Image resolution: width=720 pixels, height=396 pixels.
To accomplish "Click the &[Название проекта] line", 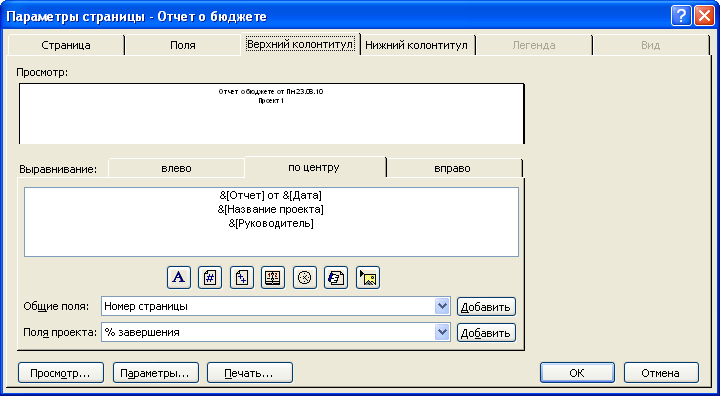I will pos(271,209).
